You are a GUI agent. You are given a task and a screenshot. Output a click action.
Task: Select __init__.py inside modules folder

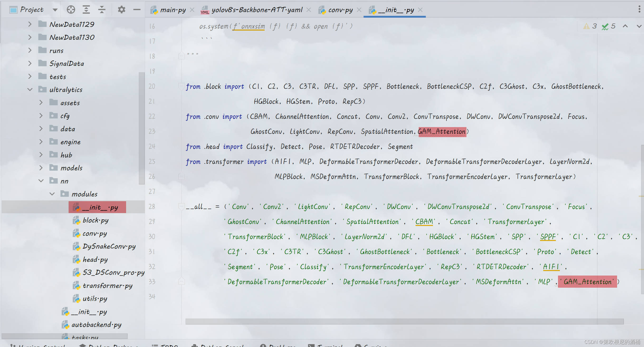click(97, 207)
